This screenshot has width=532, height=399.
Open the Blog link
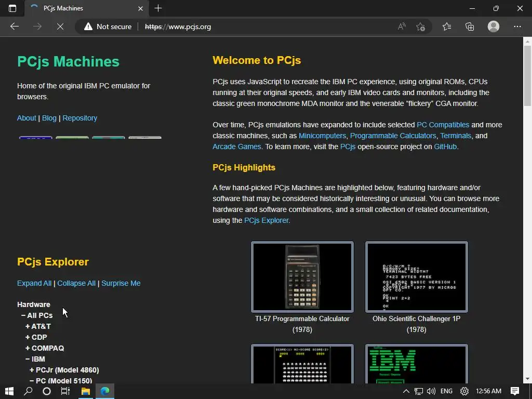49,118
